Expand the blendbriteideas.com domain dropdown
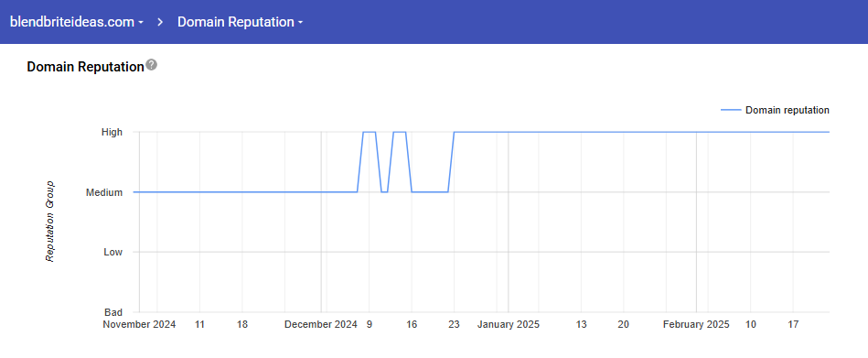The height and width of the screenshot is (358, 868). point(77,22)
